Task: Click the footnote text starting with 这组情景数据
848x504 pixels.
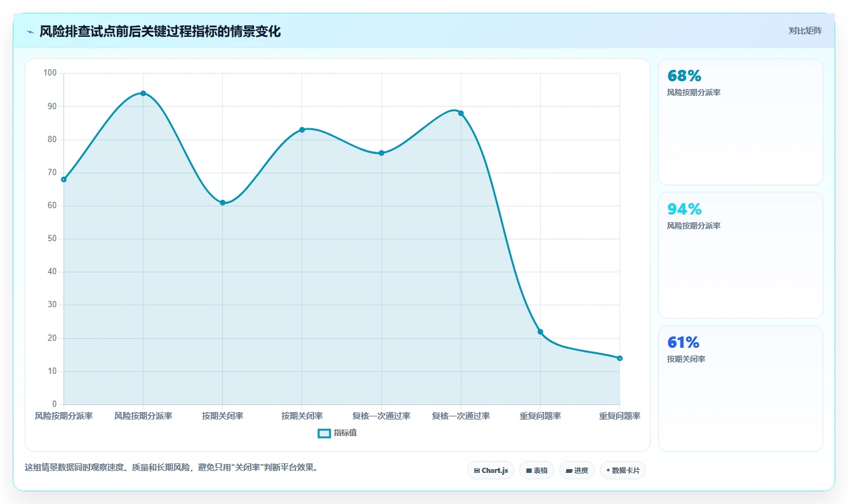Action: click(171, 468)
